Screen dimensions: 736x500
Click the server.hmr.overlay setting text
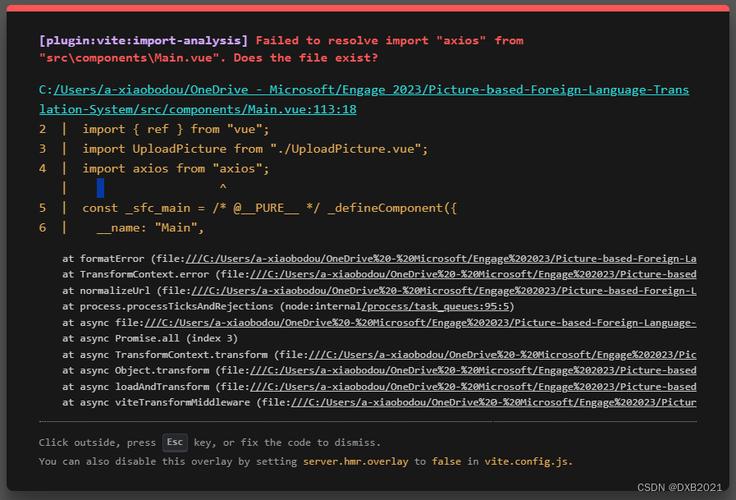tap(356, 462)
